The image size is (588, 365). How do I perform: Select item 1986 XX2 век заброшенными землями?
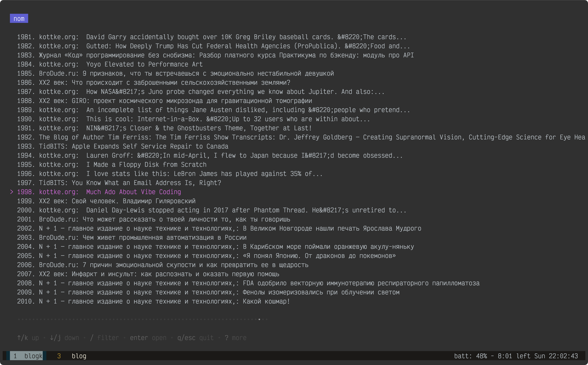point(154,83)
